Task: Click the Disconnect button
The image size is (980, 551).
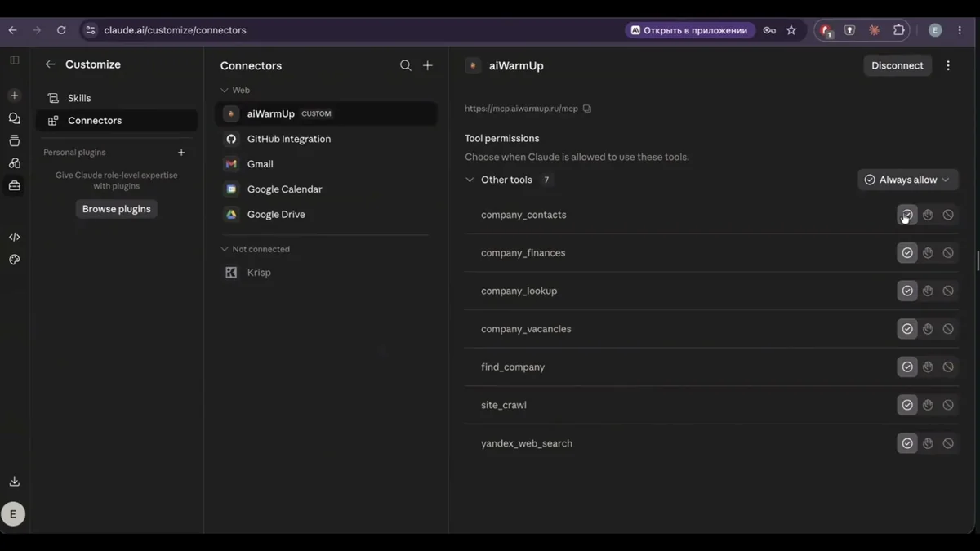Action: tap(898, 65)
